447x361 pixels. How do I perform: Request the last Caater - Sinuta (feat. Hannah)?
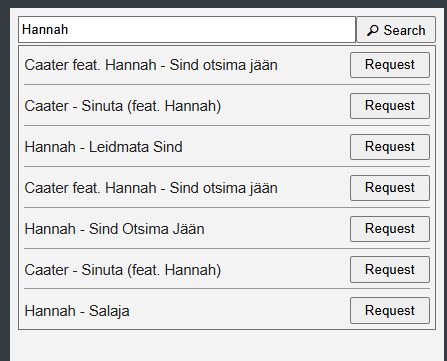click(390, 270)
